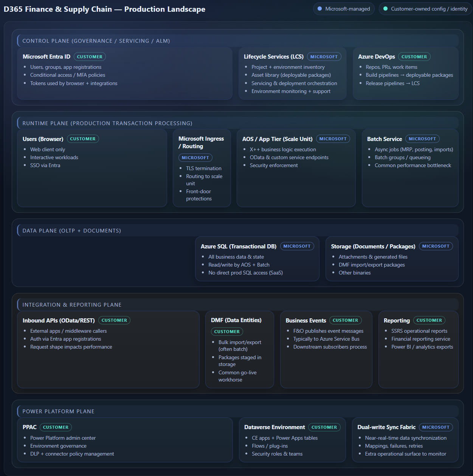Click the CUSTOMER badge on Dataverse Environment
Image resolution: width=473 pixels, height=476 pixels.
[x=324, y=427]
